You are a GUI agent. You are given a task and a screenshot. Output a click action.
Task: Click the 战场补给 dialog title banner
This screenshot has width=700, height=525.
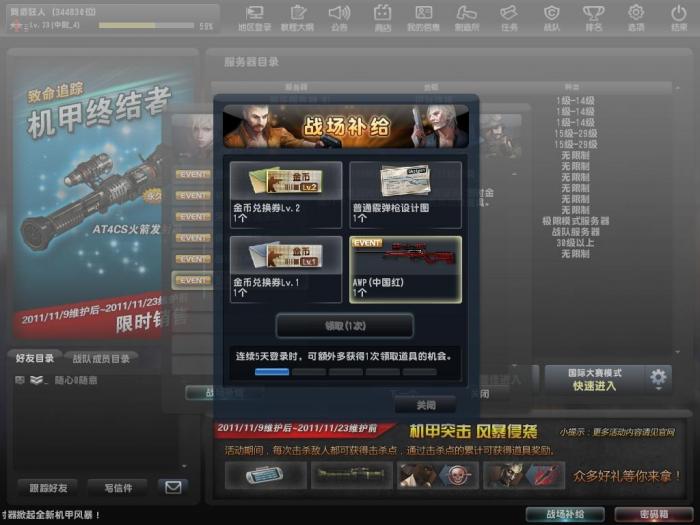click(346, 126)
